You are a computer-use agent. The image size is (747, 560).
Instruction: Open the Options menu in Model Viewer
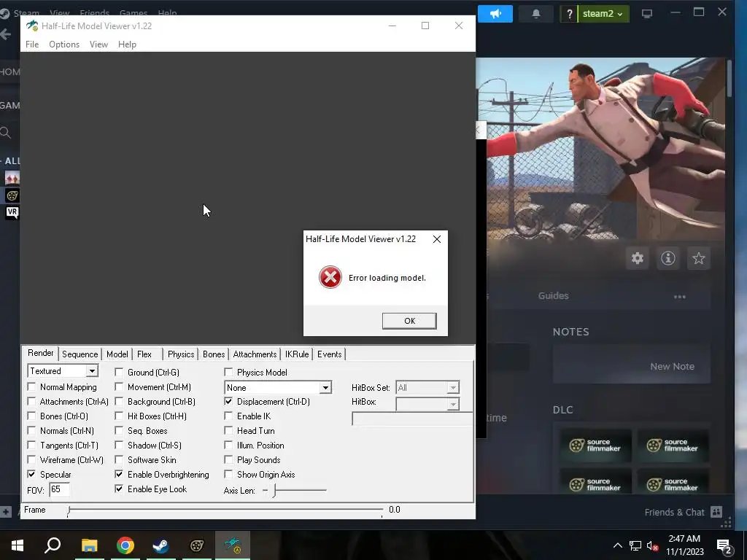point(64,44)
